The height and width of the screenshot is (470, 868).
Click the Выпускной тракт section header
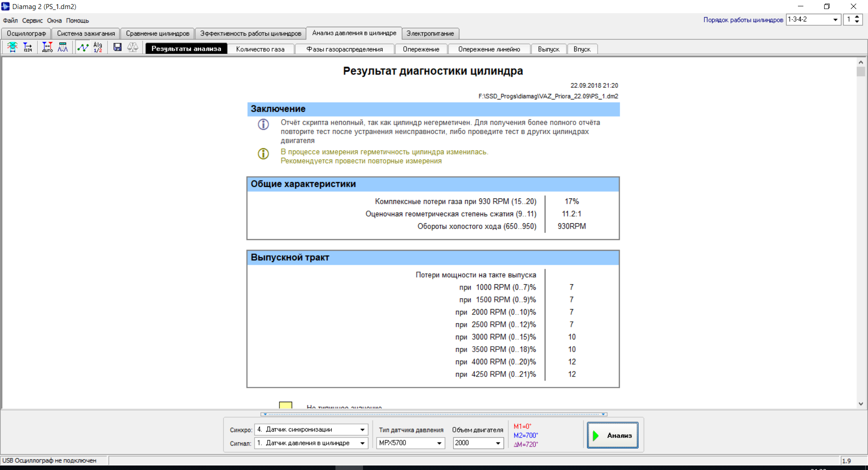(433, 258)
